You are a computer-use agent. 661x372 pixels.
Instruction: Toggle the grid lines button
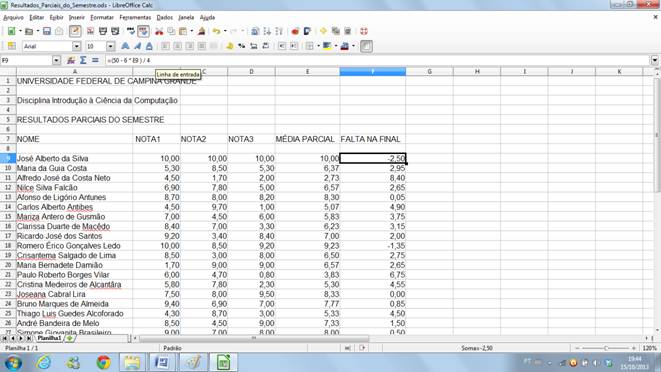(366, 46)
